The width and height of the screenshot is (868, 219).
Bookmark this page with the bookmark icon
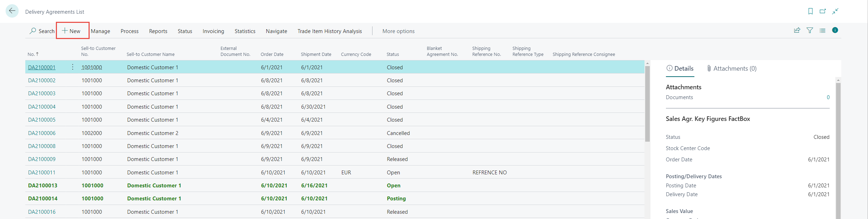point(810,11)
